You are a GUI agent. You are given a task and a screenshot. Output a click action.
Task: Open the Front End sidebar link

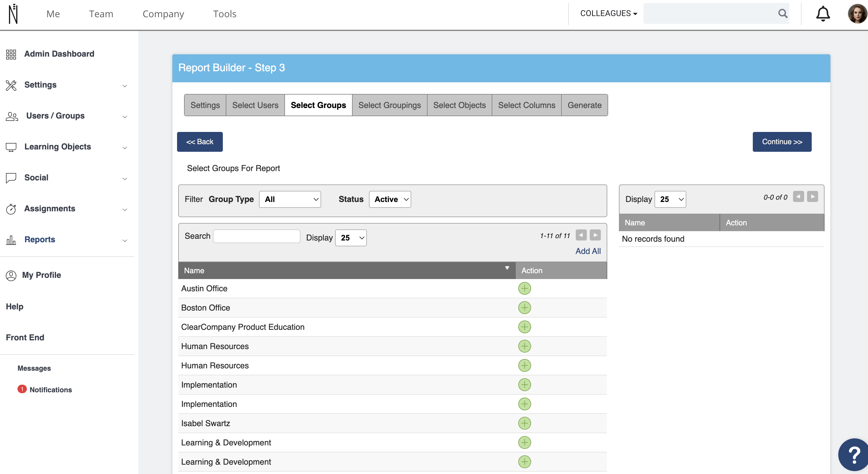25,337
